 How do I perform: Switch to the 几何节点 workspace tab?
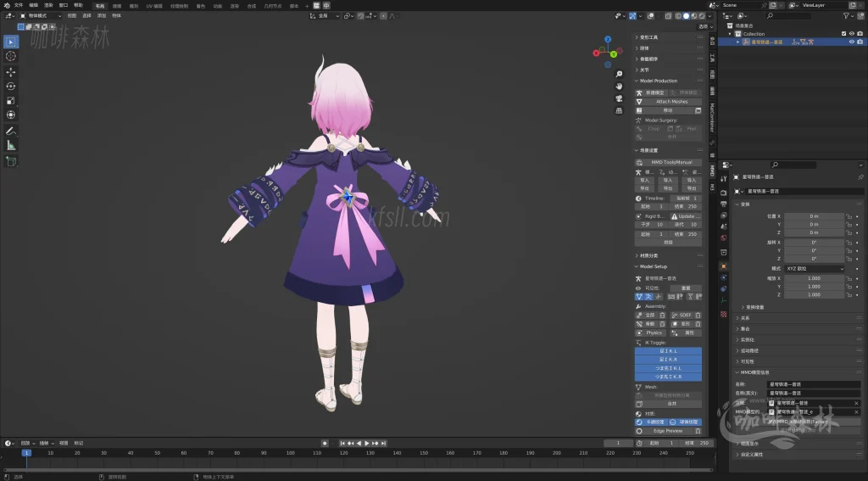(x=273, y=6)
